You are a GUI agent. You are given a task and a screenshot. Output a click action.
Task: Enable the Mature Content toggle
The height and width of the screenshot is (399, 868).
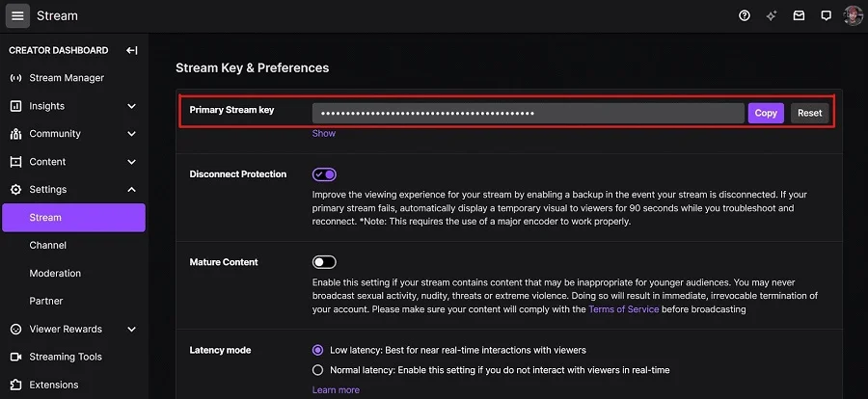[324, 262]
